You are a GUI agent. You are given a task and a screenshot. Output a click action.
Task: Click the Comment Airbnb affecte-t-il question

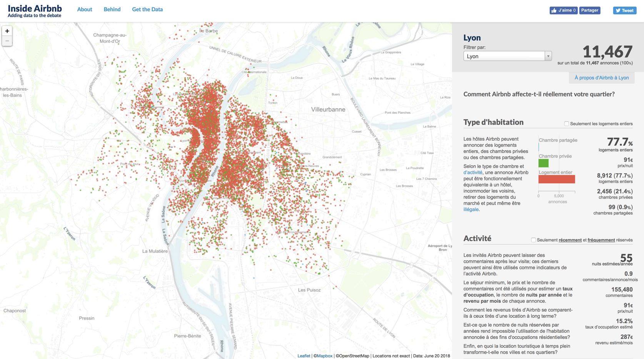click(539, 94)
